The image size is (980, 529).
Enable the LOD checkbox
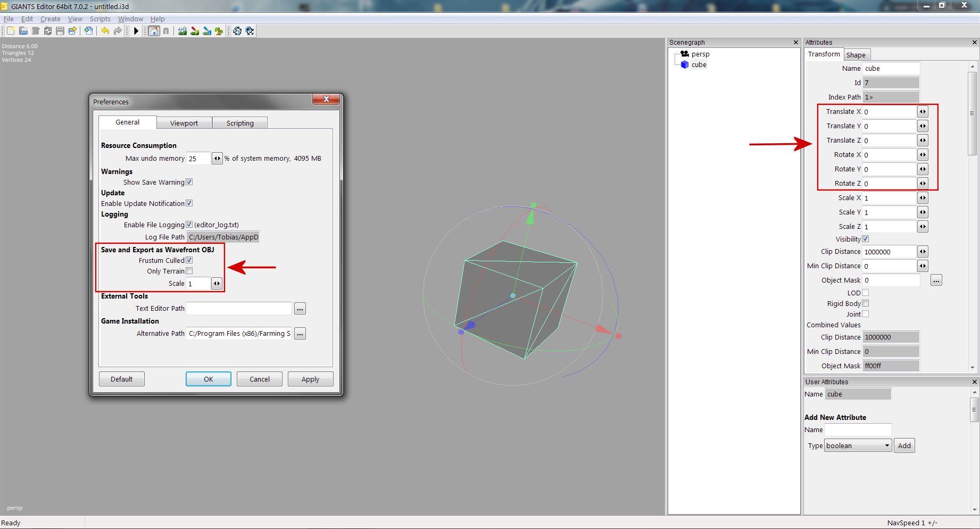point(866,293)
